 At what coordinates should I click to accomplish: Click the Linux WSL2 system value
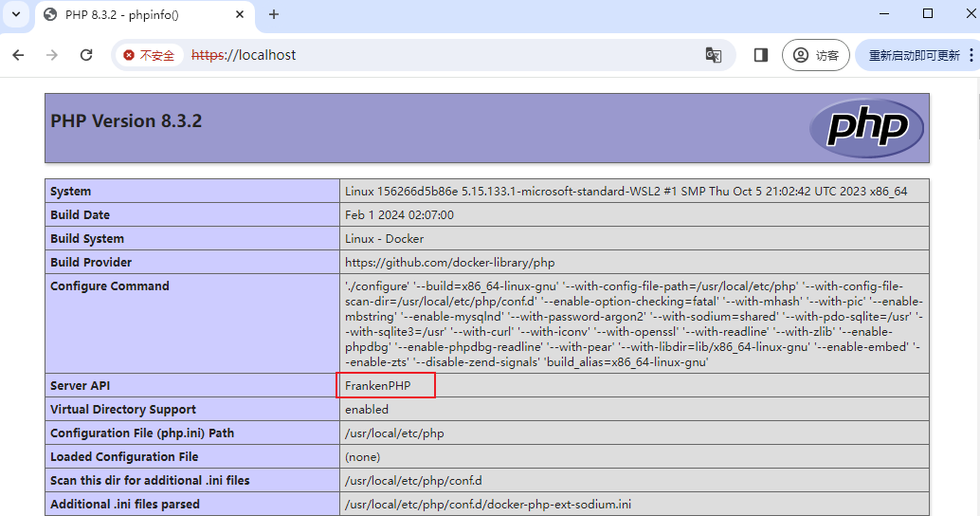[x=626, y=192]
